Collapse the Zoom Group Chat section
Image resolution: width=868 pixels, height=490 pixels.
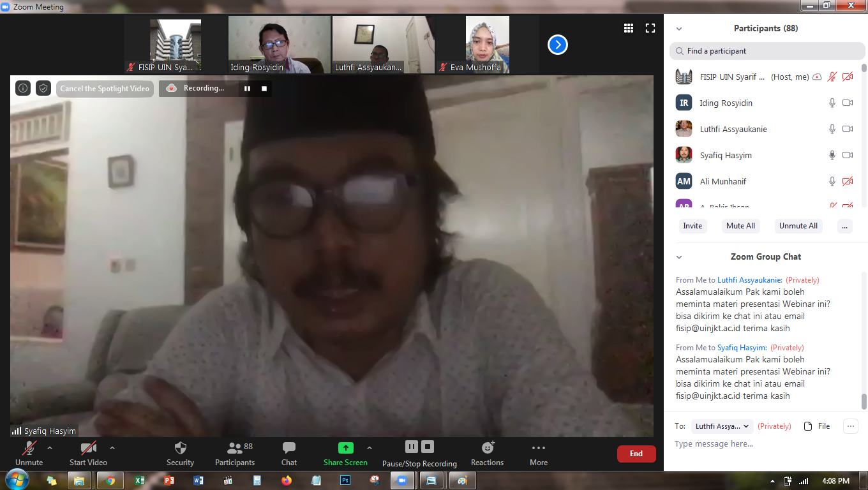[678, 256]
